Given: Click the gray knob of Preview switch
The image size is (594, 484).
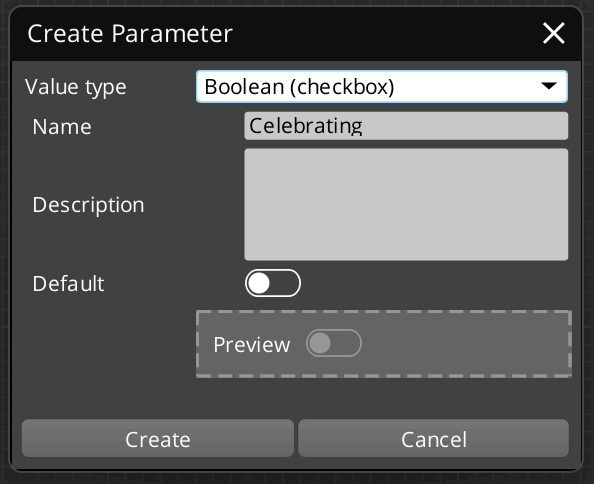Looking at the screenshot, I should point(320,343).
